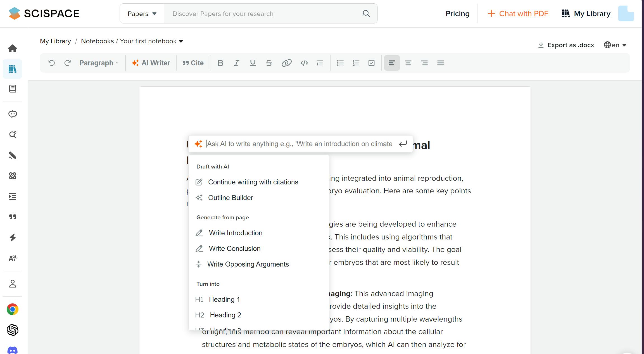Click the redo arrow in toolbar
644x354 pixels.
pos(67,63)
